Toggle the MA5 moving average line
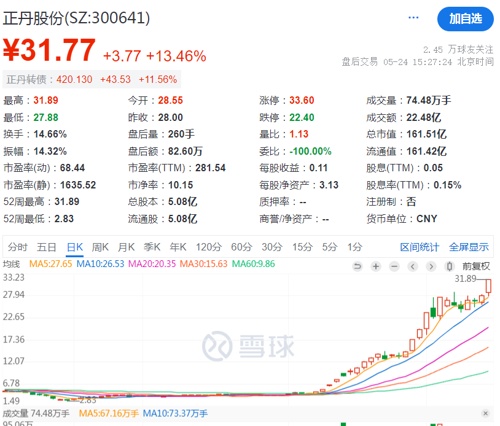The width and height of the screenshot is (500, 426). point(51,264)
